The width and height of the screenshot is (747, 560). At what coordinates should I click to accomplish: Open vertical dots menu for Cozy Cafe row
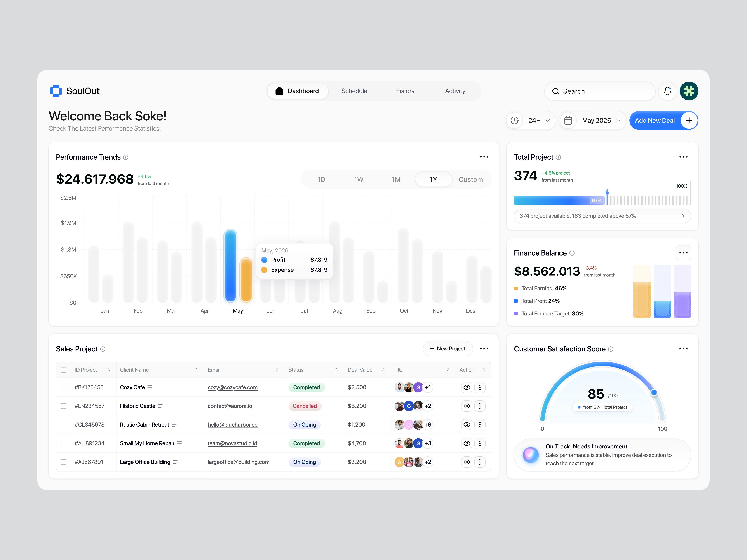pos(480,387)
